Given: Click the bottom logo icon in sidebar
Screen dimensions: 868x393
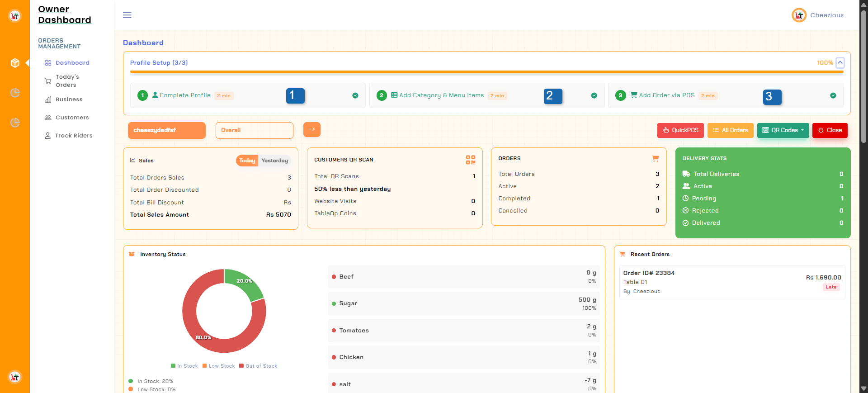Looking at the screenshot, I should click(15, 377).
